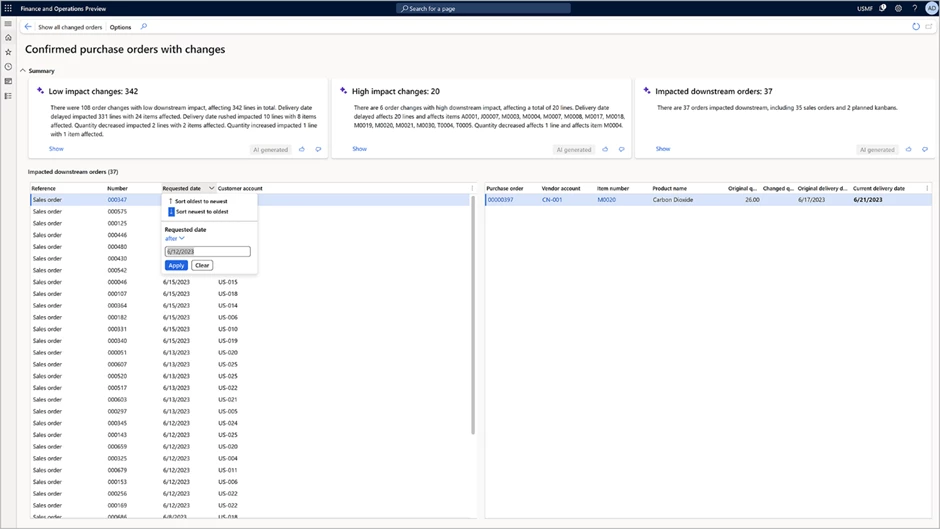Collapse the Summary section
This screenshot has width=940, height=529.
(x=23, y=71)
